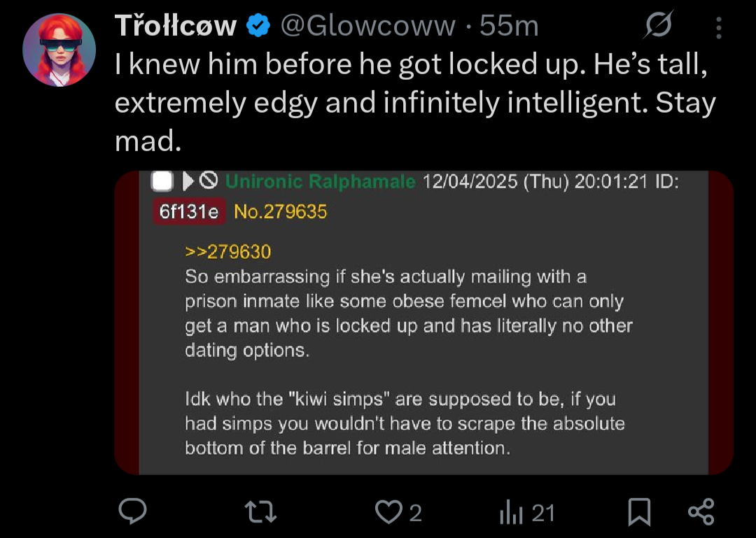Click the share icon under the tweet

point(701,512)
